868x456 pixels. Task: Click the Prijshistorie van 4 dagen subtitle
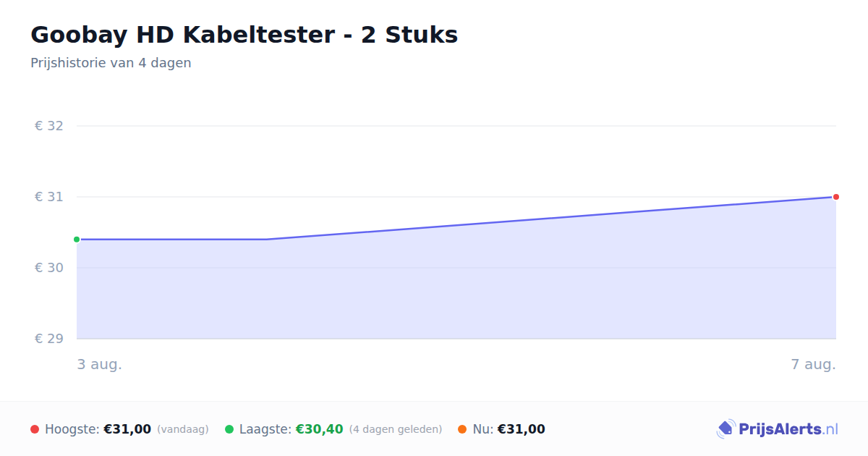coord(111,63)
